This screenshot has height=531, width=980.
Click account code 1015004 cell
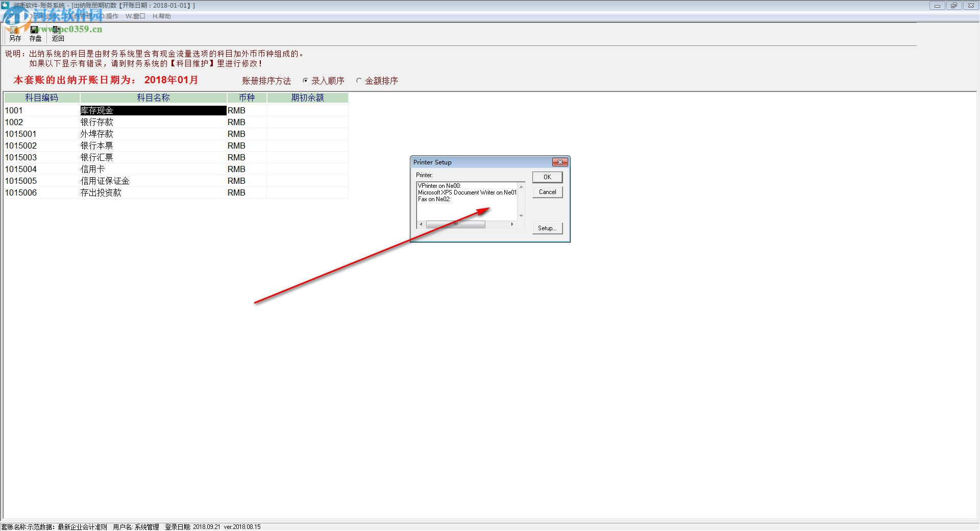(42, 169)
